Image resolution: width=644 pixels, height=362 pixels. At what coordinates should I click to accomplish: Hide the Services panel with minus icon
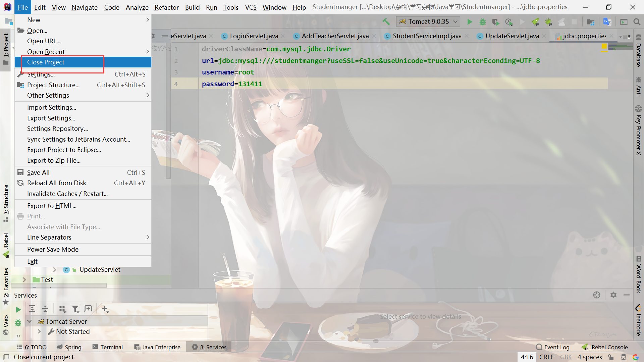[626, 295]
